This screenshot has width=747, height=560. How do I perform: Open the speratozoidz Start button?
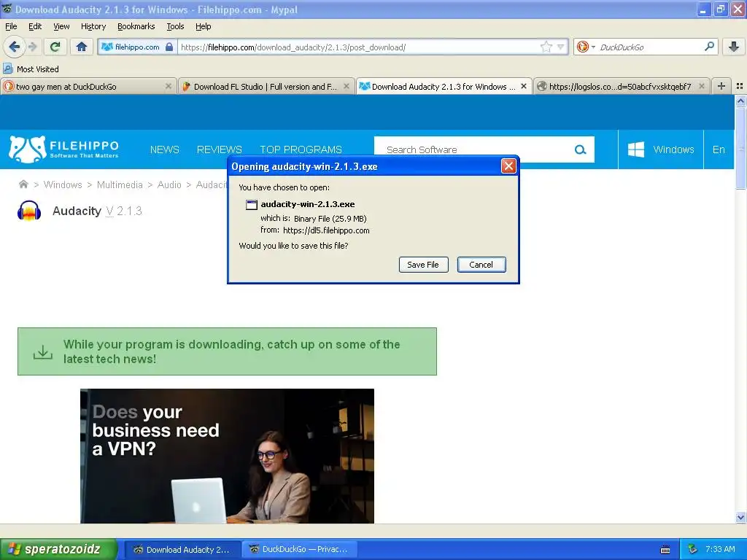58,550
